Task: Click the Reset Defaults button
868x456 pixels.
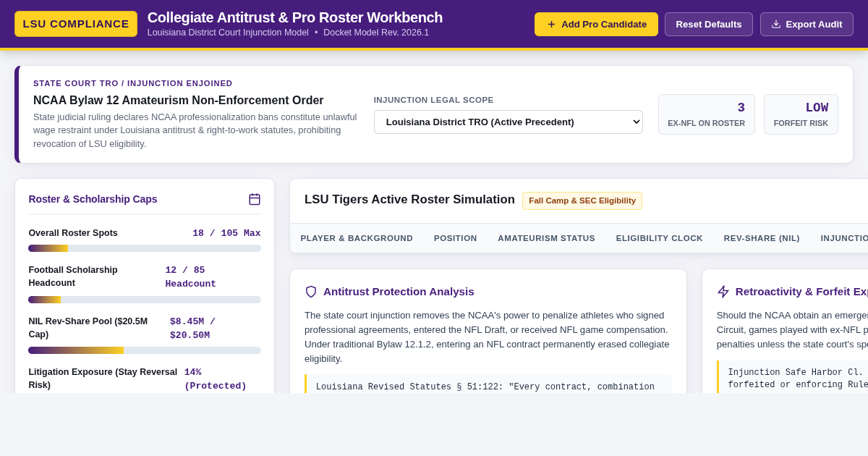Action: pos(709,24)
